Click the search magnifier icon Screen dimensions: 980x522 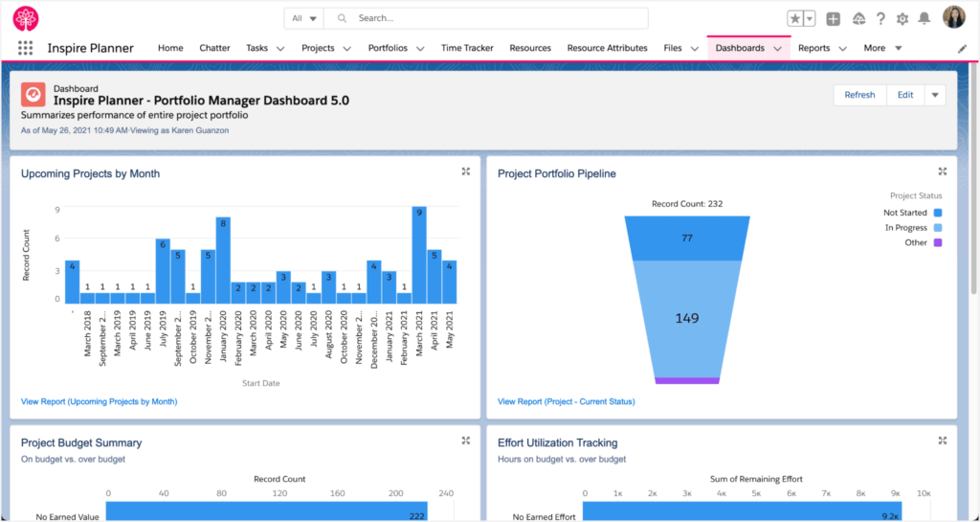[x=342, y=18]
